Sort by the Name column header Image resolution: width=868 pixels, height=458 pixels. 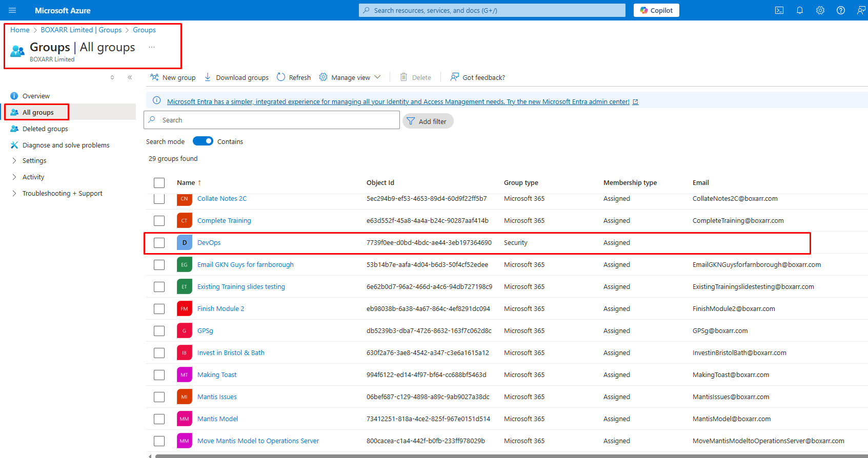point(186,183)
